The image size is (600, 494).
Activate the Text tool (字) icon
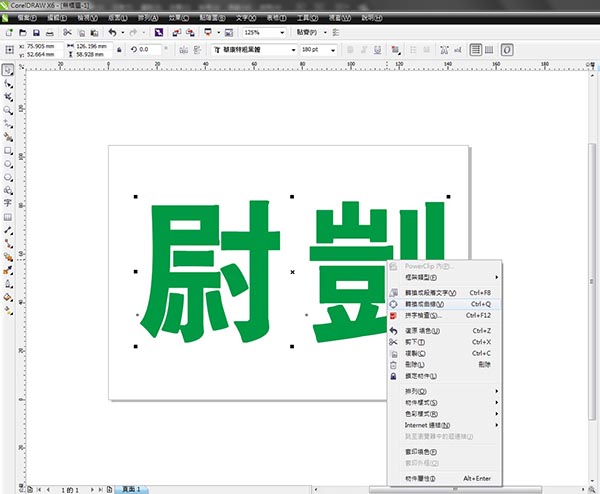(8, 202)
